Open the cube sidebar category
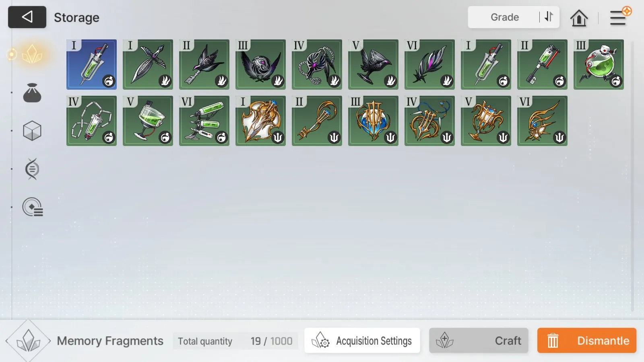 32,131
